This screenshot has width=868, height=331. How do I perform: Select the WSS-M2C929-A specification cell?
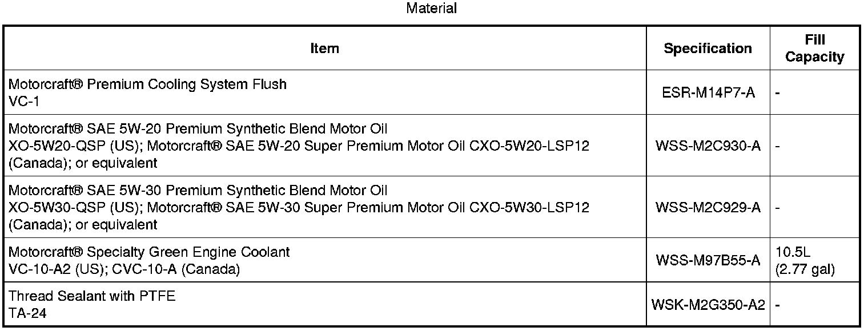point(708,207)
